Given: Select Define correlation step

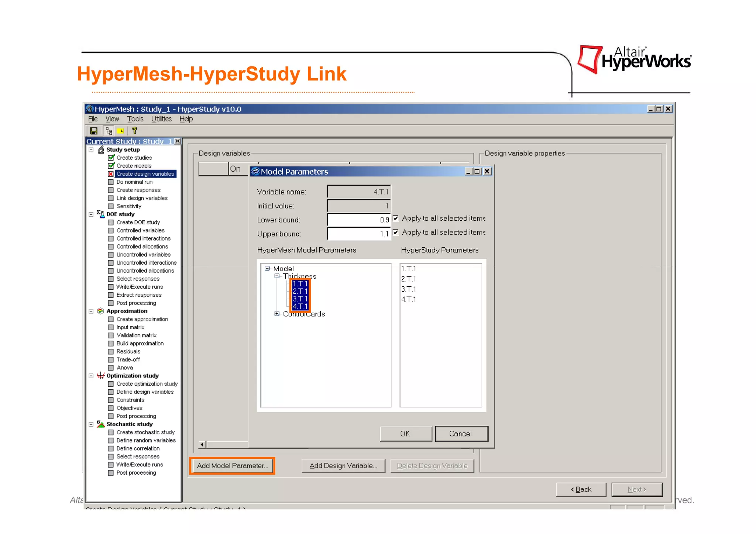Looking at the screenshot, I should point(138,448).
